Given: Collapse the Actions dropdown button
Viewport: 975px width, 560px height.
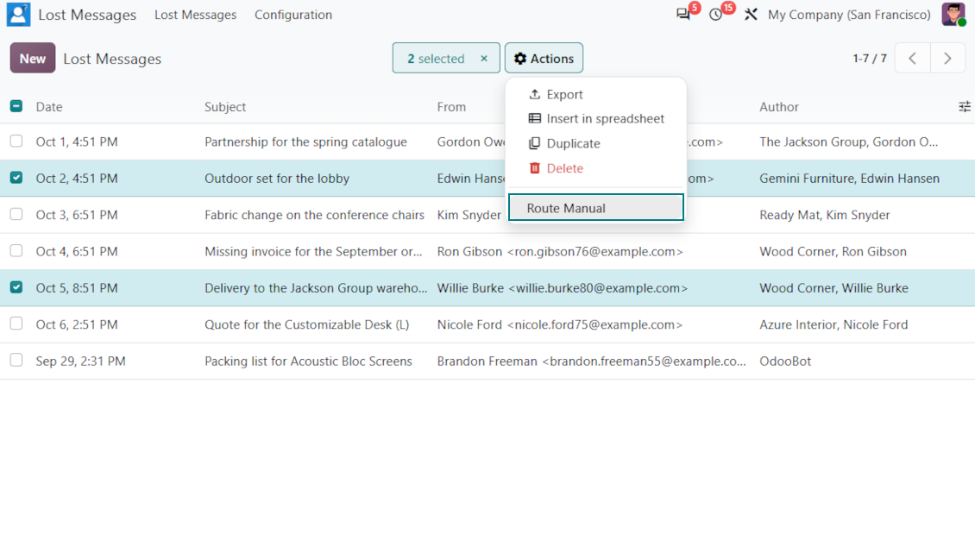Looking at the screenshot, I should tap(544, 59).
